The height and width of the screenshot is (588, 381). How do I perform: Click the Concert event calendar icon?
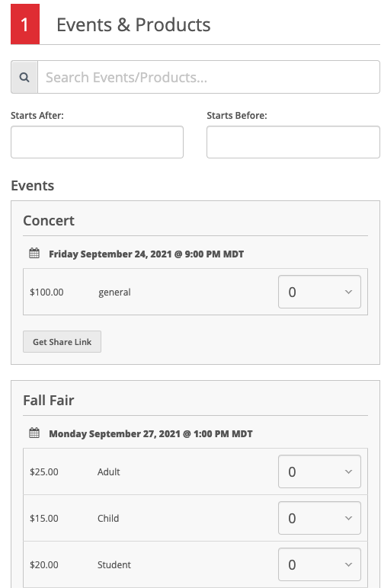34,253
